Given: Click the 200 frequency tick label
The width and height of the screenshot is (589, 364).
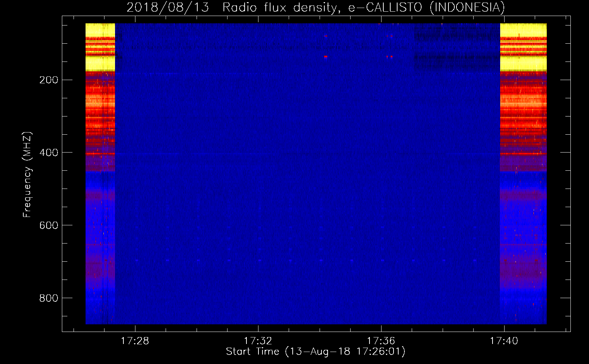Looking at the screenshot, I should [49, 80].
